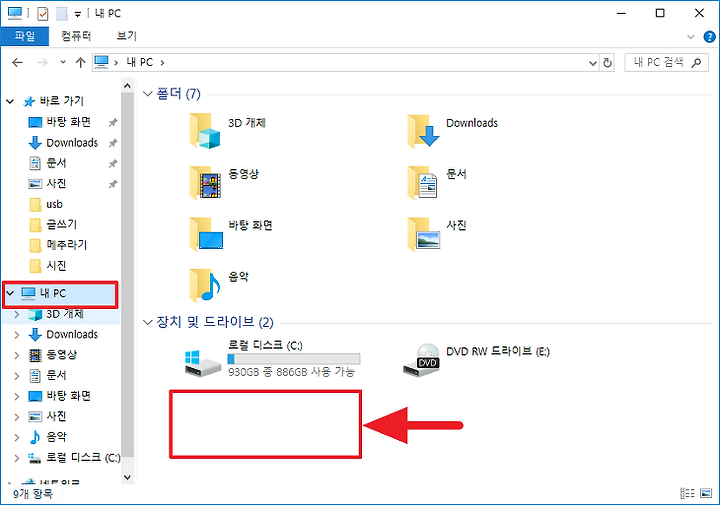The image size is (720, 505).
Task: Expand 동영상 in the tree
Action: (x=17, y=355)
